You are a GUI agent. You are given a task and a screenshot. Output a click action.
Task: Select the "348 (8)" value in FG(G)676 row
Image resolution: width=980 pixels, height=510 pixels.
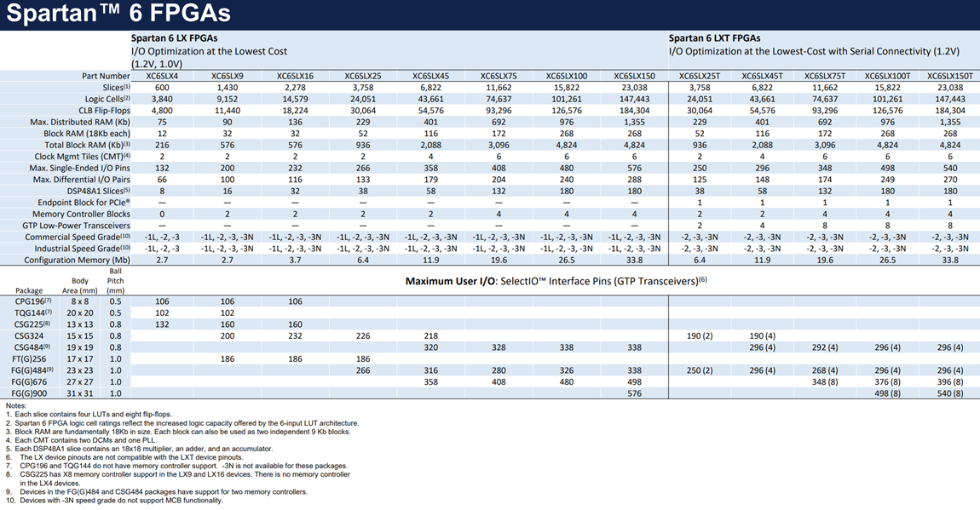coord(825,382)
